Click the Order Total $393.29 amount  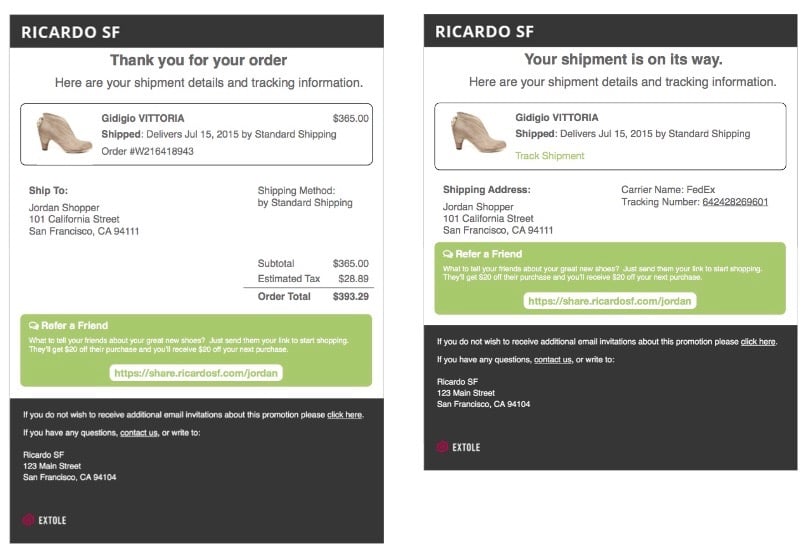tap(350, 296)
